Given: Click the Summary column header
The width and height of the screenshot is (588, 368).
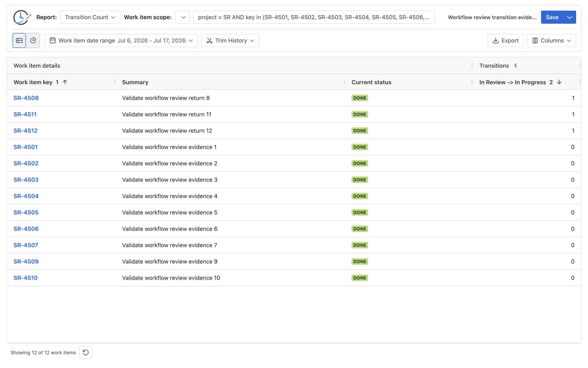Looking at the screenshot, I should click(229, 82).
